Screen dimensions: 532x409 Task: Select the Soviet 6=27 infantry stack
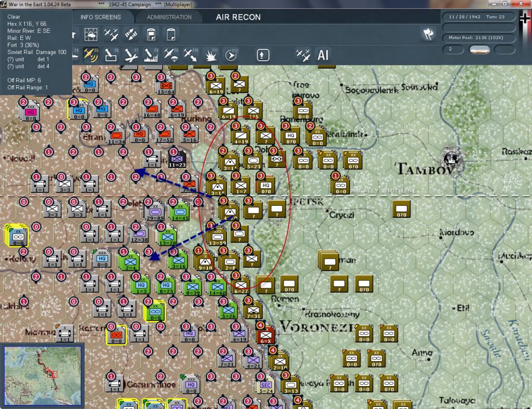pyautogui.click(x=241, y=285)
